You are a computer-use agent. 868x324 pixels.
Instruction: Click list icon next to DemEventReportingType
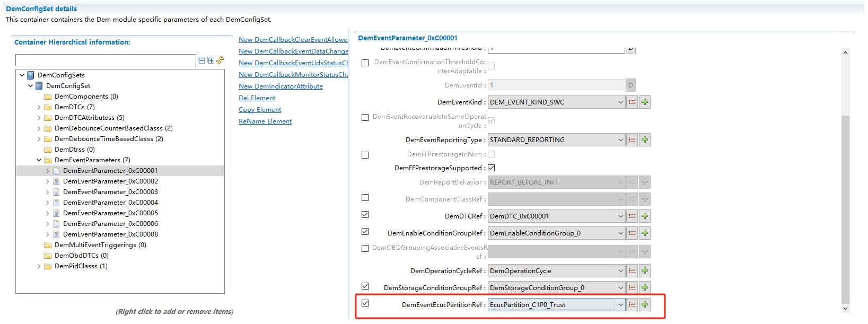pyautogui.click(x=632, y=140)
